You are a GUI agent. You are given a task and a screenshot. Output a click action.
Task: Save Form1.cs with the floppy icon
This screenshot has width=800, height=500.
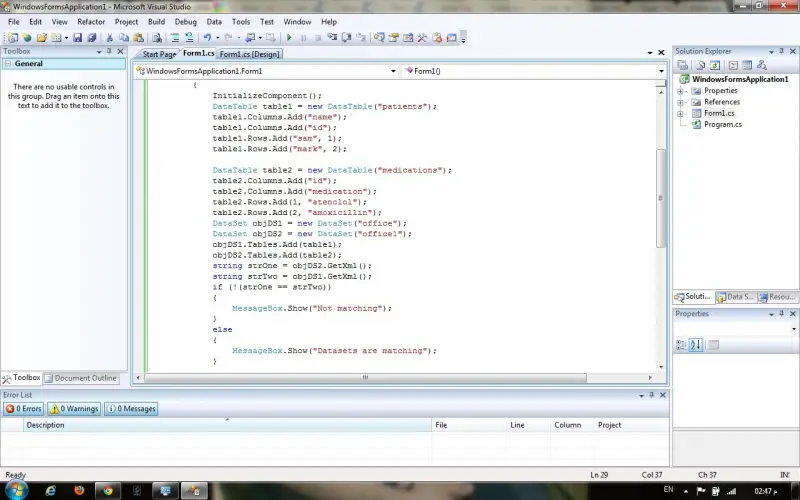coord(78,38)
